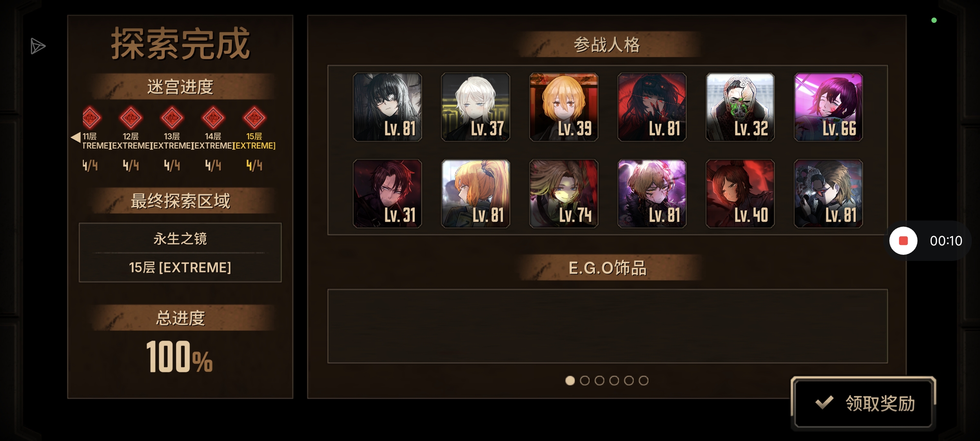Go back with the left arrow beside 11层

click(x=76, y=137)
